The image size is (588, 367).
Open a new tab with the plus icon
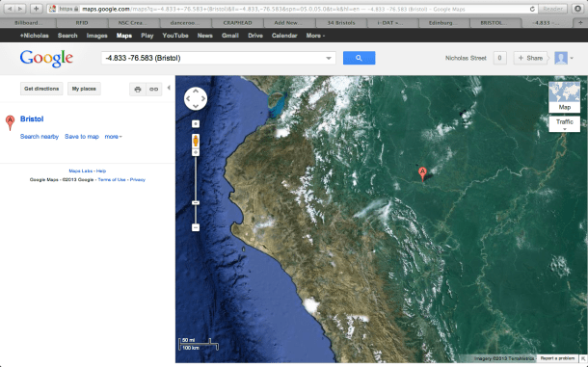[580, 23]
